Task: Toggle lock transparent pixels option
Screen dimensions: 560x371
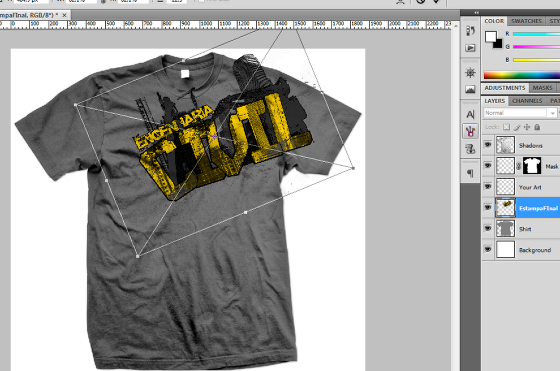Action: [506, 127]
